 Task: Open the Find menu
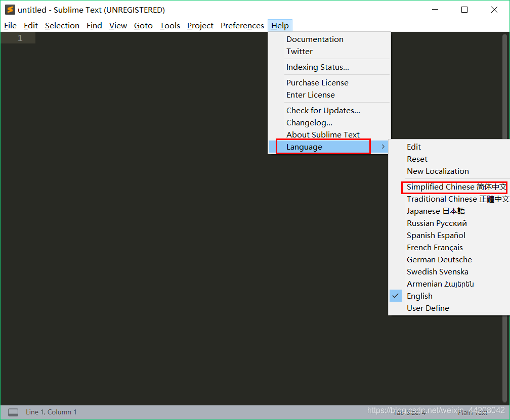[x=94, y=26]
